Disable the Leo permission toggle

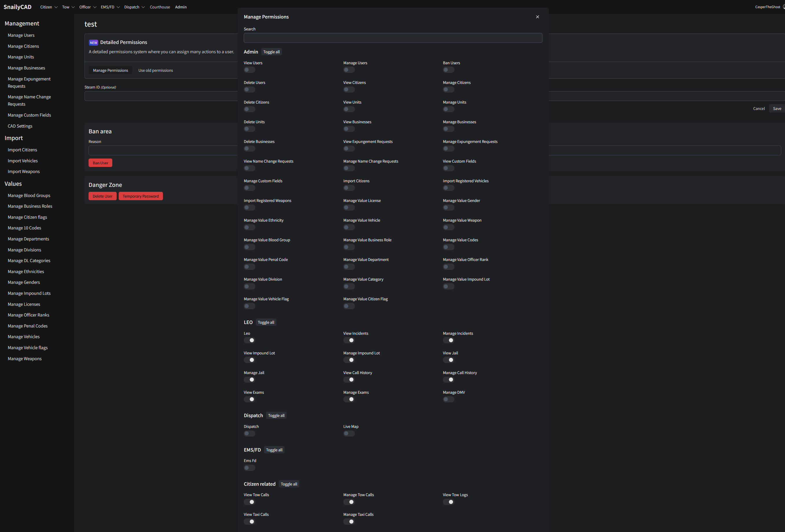pyautogui.click(x=250, y=340)
